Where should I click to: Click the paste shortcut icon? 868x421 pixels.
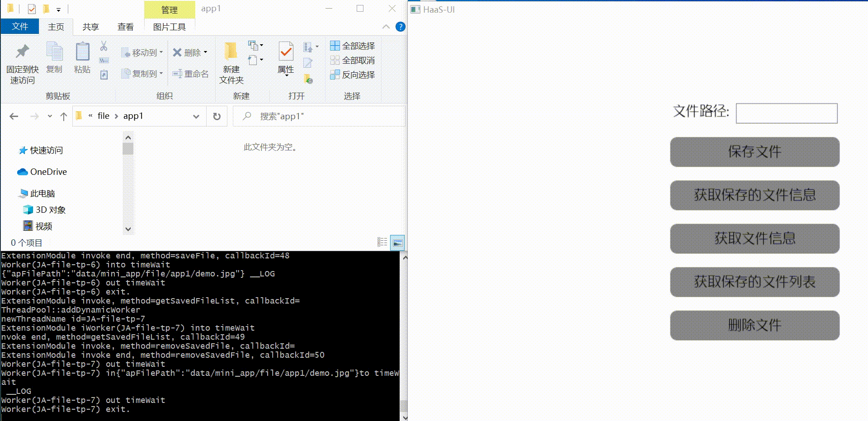click(x=104, y=75)
